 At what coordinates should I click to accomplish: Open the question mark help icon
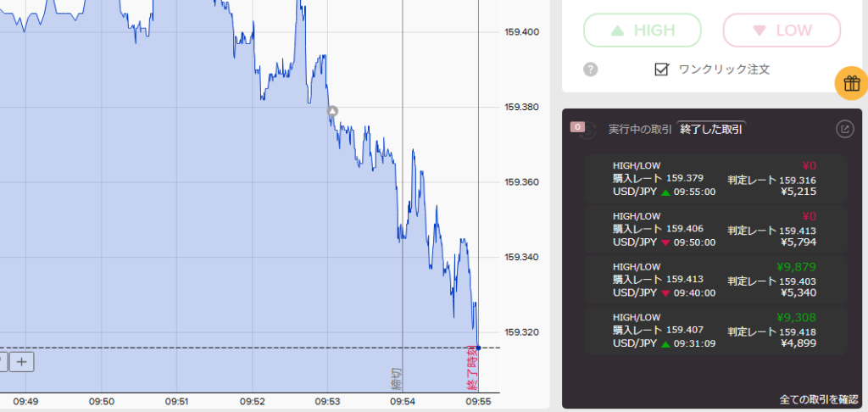point(591,70)
